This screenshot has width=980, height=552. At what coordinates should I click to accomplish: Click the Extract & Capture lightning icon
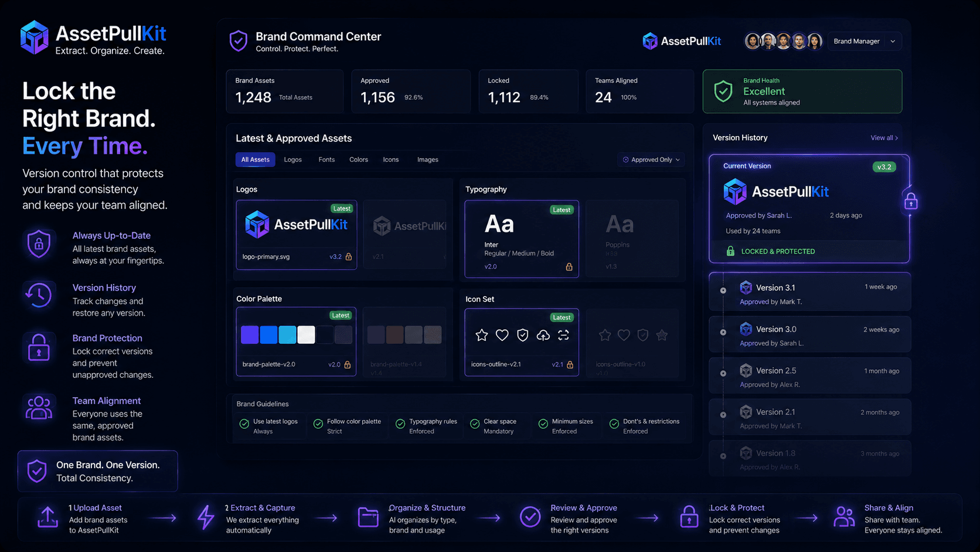point(206,517)
